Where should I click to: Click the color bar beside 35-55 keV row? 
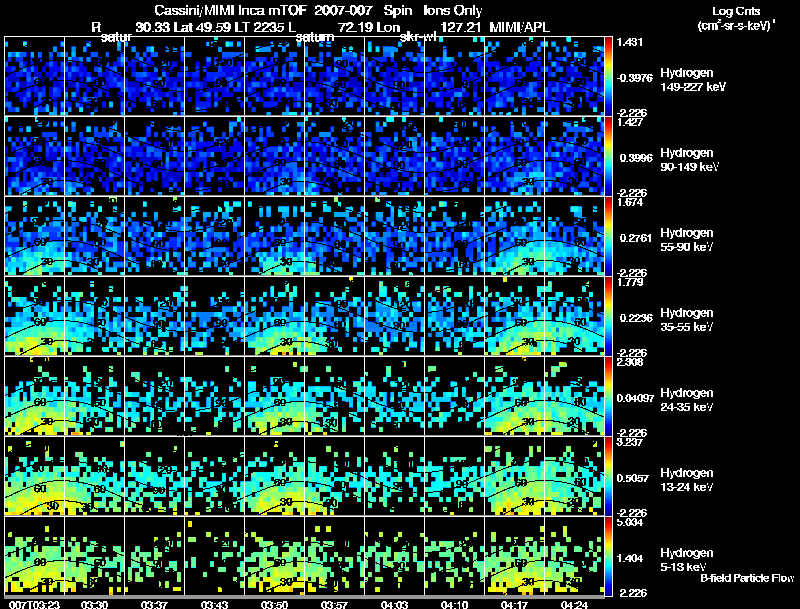coord(608,316)
